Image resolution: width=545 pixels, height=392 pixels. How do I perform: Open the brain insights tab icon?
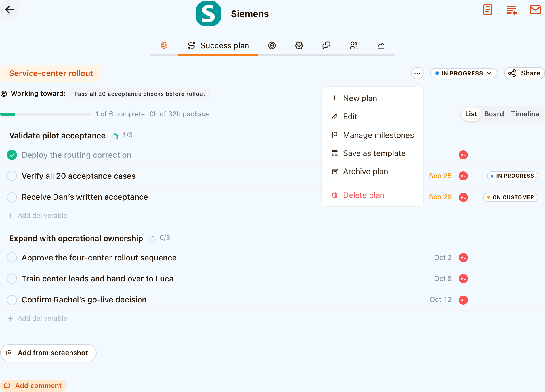coord(299,45)
